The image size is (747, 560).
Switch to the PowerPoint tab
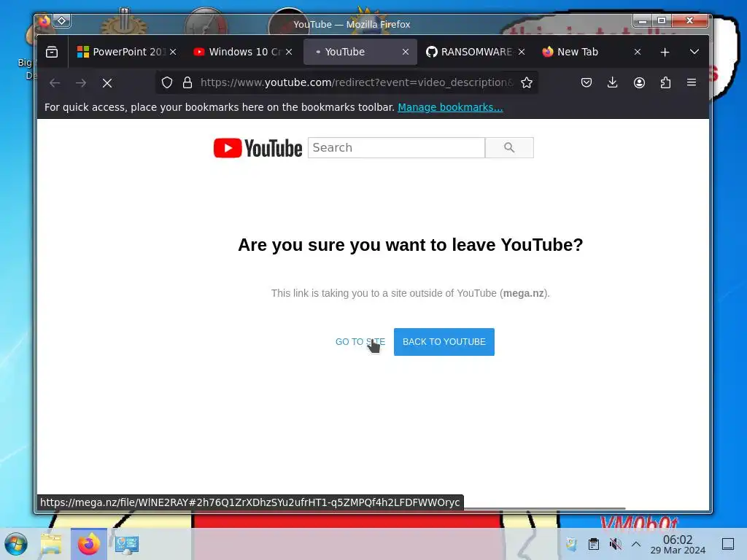127,52
